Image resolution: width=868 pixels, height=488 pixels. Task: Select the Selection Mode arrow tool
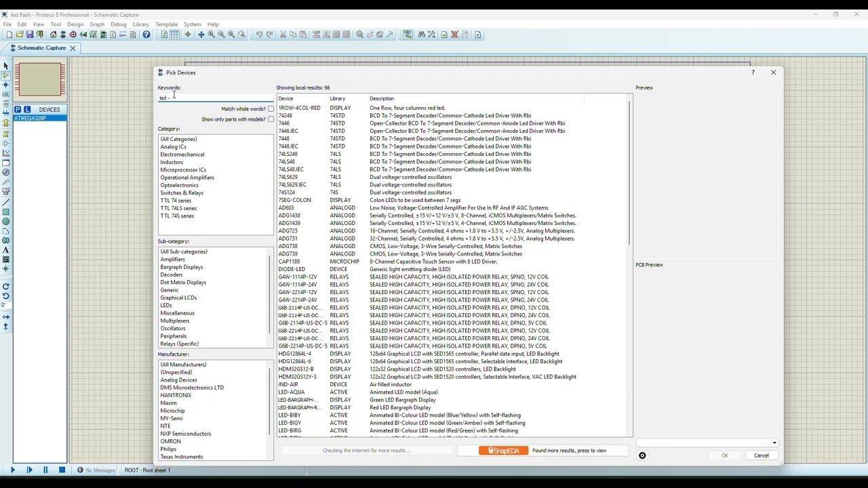coord(6,66)
